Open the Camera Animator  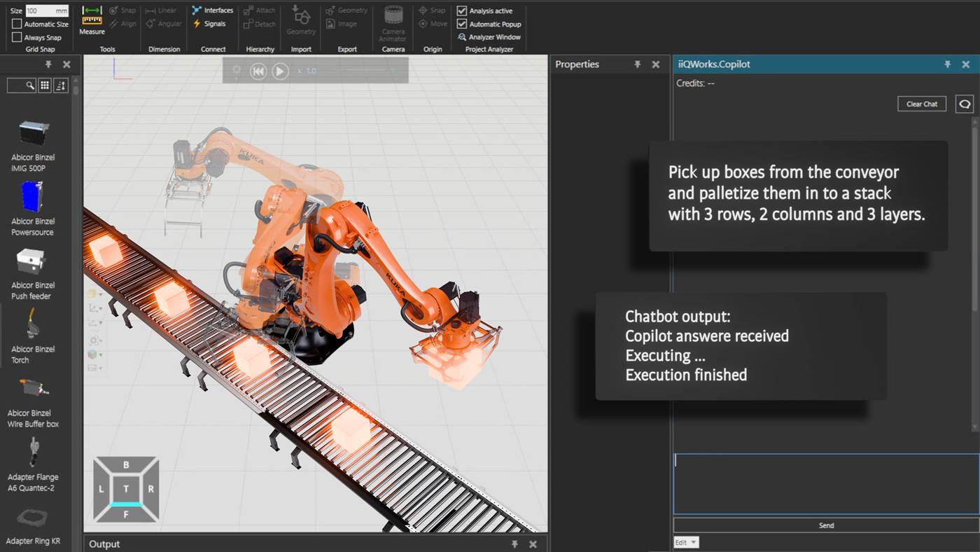point(392,23)
